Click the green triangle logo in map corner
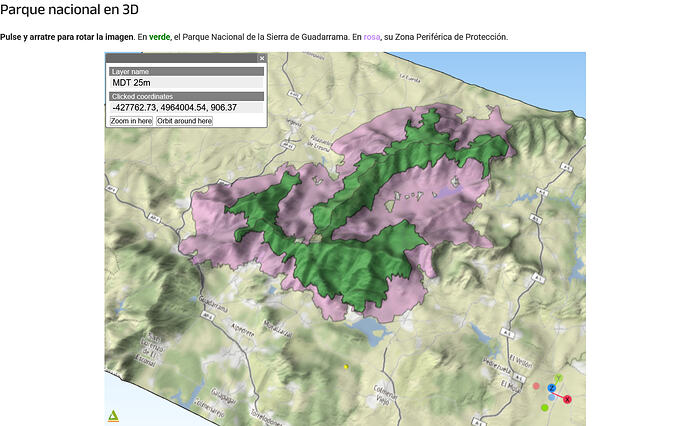The image size is (690, 426). pyautogui.click(x=114, y=416)
